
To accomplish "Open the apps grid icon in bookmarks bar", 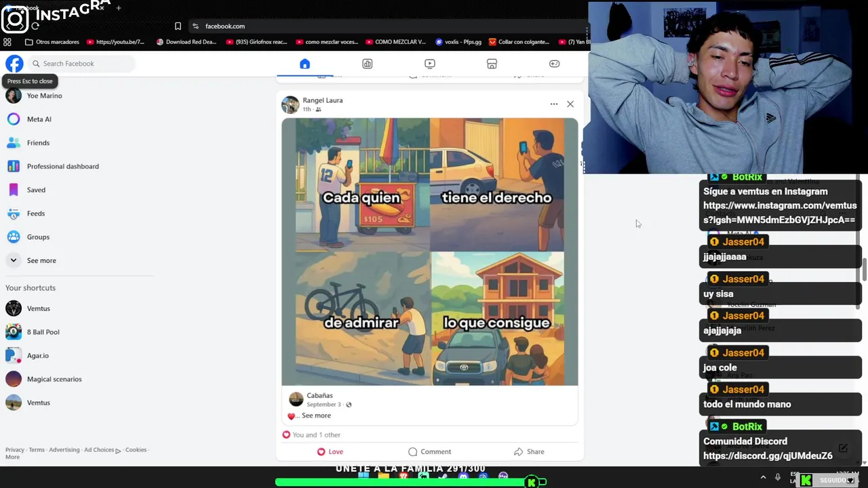I will click(7, 42).
